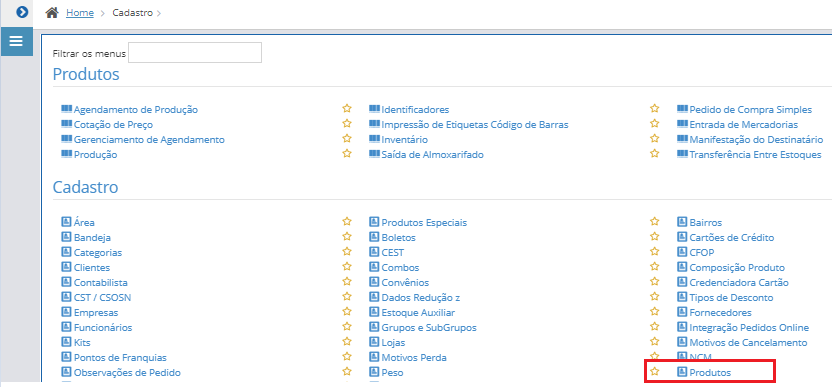
Task: Click the form icon beside Bairros
Action: point(682,222)
